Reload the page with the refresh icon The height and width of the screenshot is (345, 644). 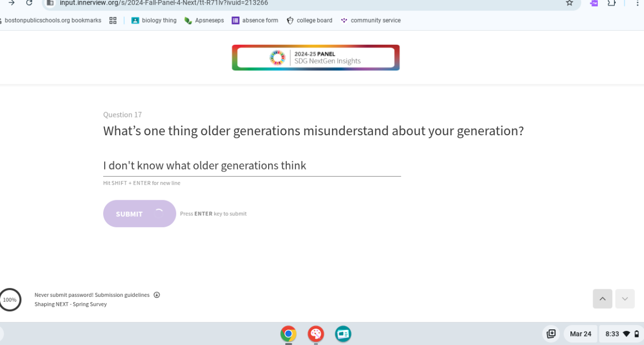[29, 3]
